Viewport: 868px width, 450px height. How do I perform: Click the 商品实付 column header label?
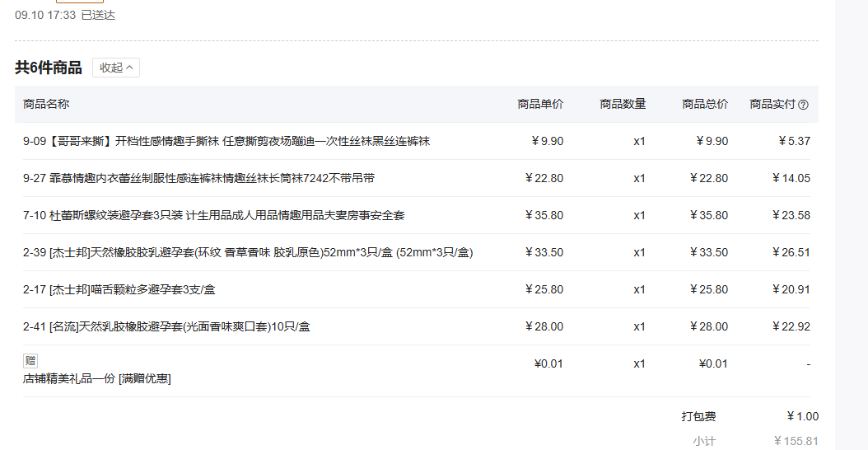(x=772, y=104)
